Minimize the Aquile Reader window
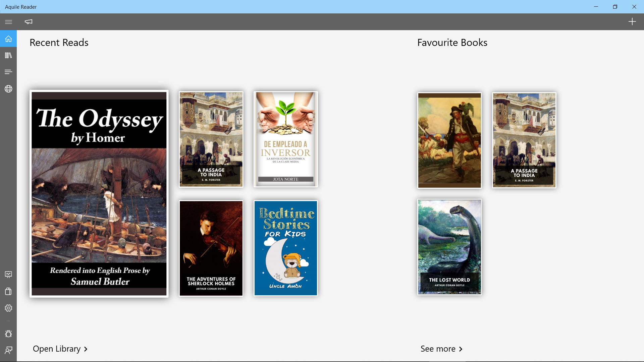The width and height of the screenshot is (644, 362). tap(596, 7)
